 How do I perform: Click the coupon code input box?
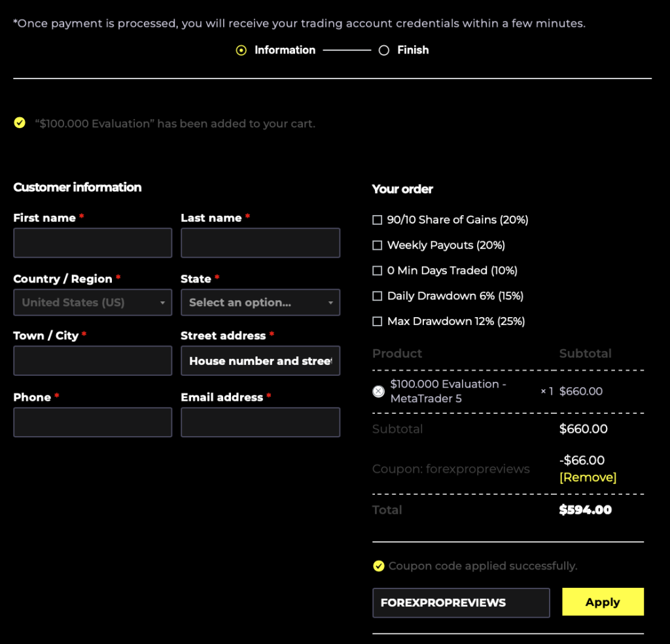tap(461, 603)
